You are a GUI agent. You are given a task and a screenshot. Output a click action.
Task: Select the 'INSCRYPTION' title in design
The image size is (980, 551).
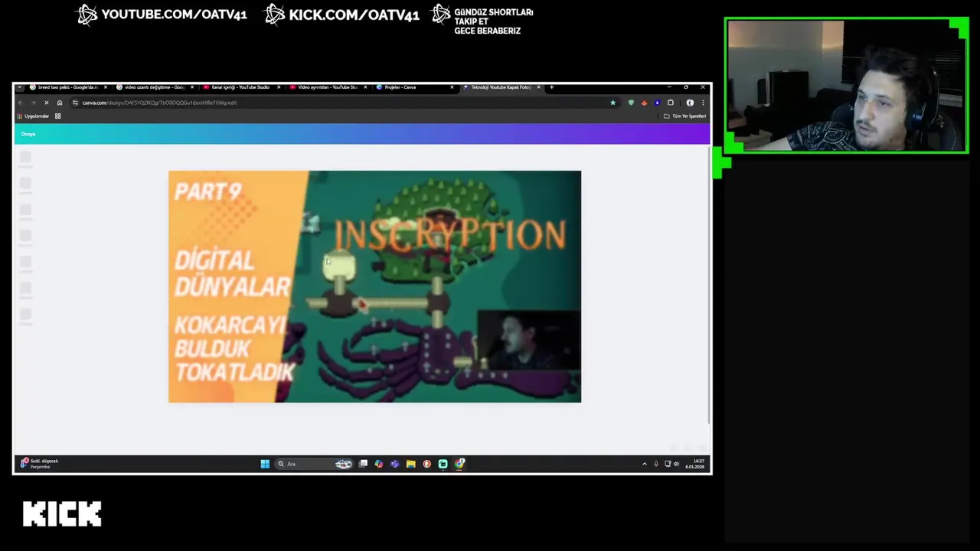click(450, 235)
